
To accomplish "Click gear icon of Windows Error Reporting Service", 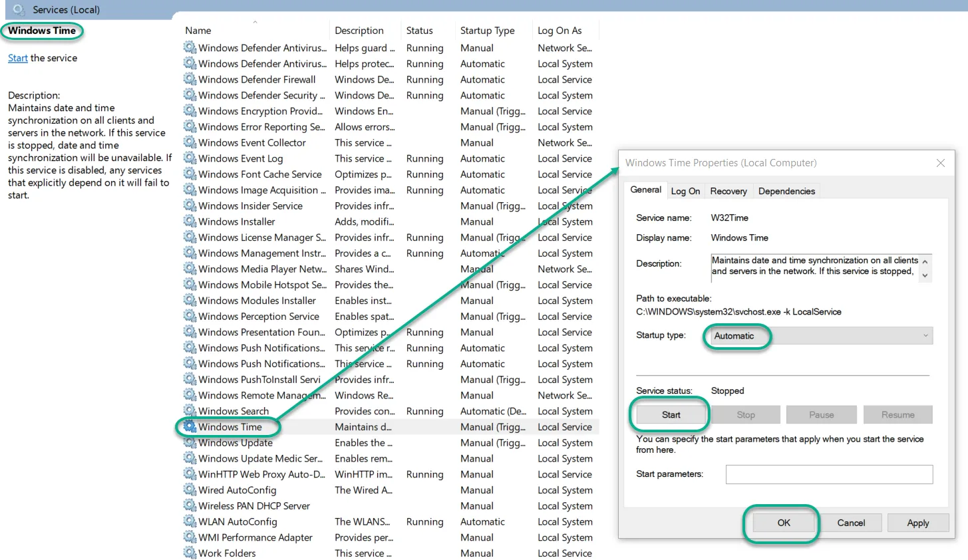I will point(190,126).
